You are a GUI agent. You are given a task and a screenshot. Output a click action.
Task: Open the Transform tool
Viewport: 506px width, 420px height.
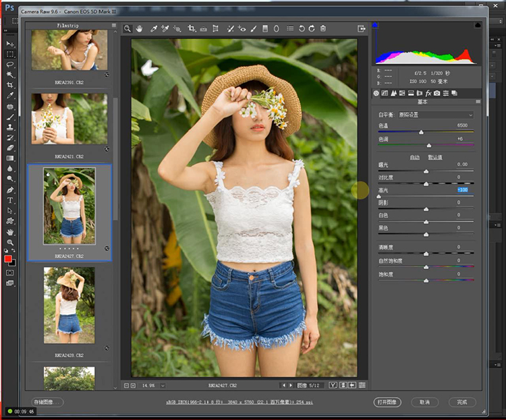coord(216,29)
